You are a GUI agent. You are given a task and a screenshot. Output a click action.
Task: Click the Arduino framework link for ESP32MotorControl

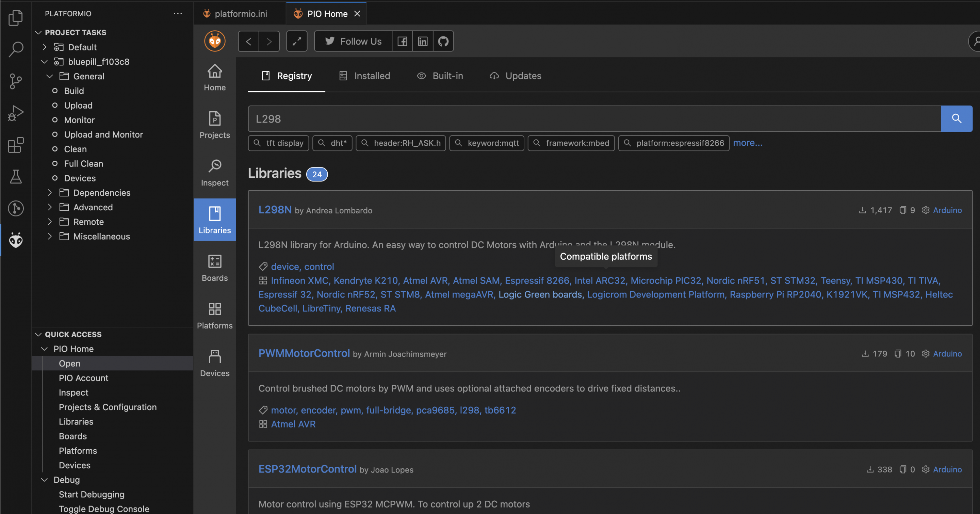point(947,469)
